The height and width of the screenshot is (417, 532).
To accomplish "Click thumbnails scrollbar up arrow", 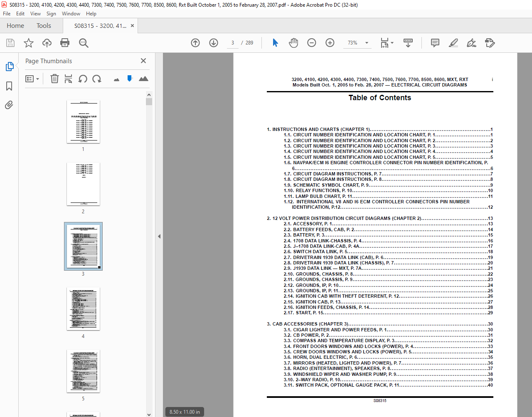I will tap(149, 94).
